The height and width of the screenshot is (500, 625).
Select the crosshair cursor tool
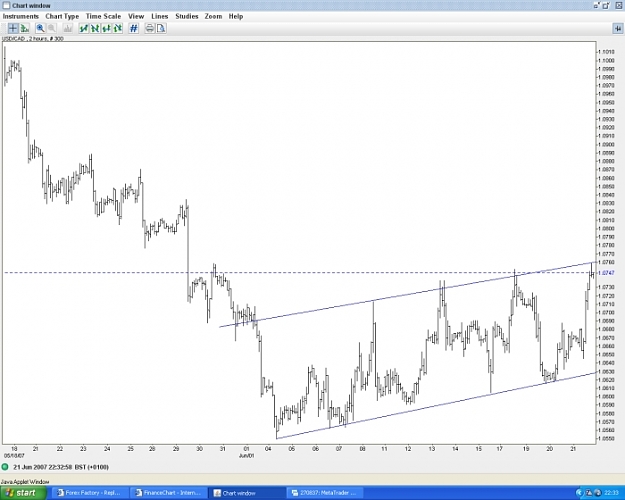[x=13, y=28]
